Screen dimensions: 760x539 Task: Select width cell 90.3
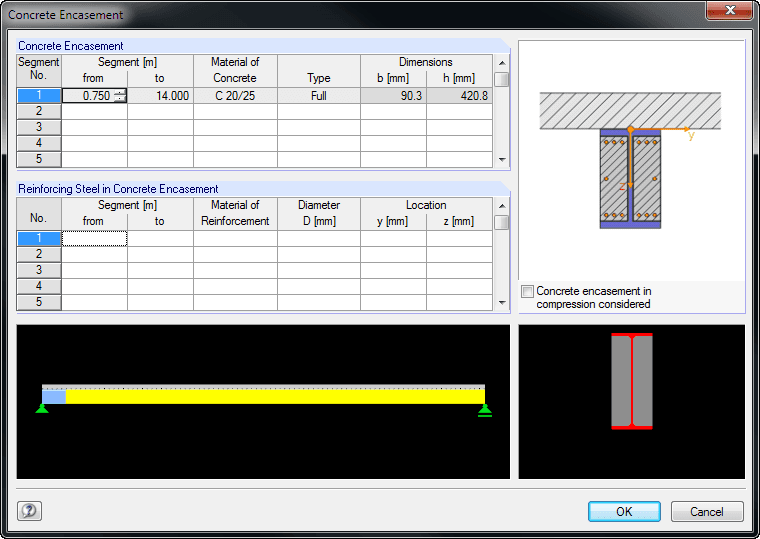(x=393, y=95)
